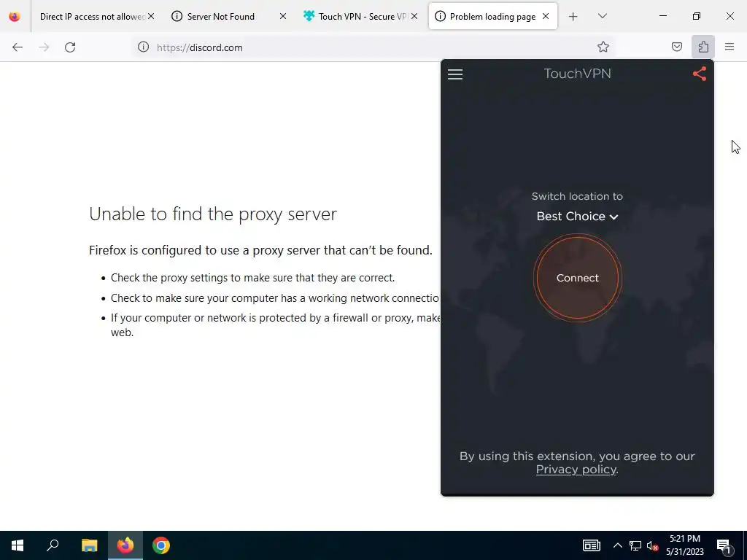Click the TouchVPN title text
This screenshot has height=560, width=747.
(x=578, y=74)
